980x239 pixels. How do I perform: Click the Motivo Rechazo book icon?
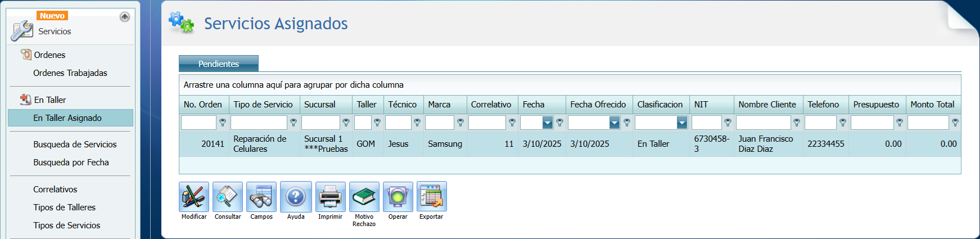click(364, 196)
